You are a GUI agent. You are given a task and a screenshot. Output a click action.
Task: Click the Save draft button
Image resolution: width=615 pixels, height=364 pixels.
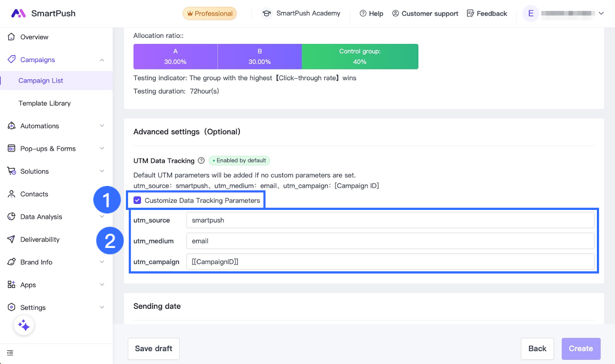[x=153, y=349]
